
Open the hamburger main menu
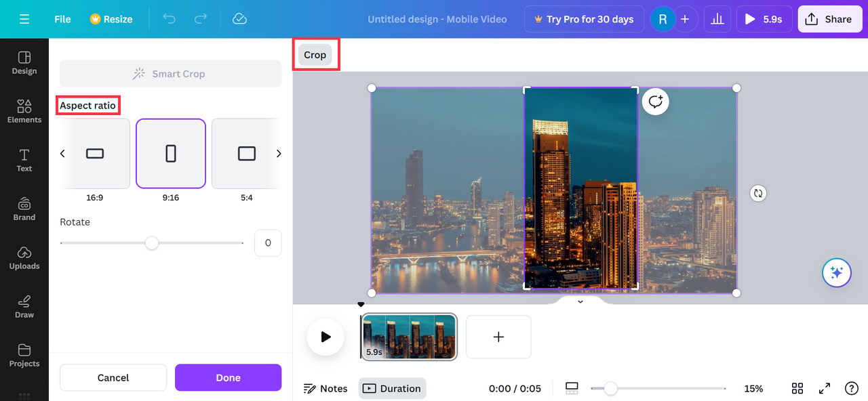[x=24, y=19]
